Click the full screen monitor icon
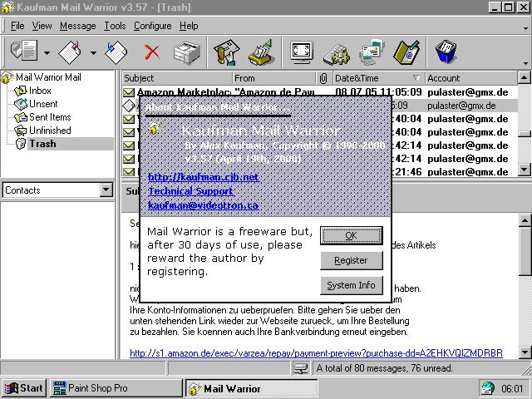Image resolution: width=532 pixels, height=399 pixels. click(302, 52)
